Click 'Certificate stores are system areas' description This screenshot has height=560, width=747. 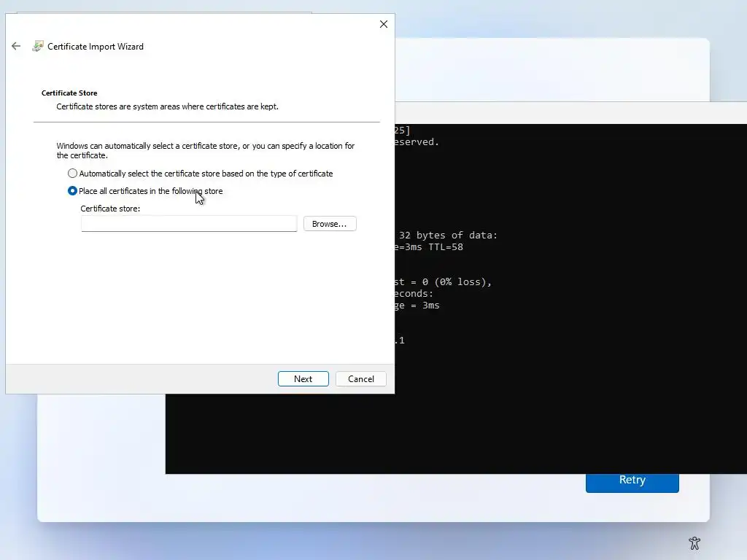tap(167, 106)
